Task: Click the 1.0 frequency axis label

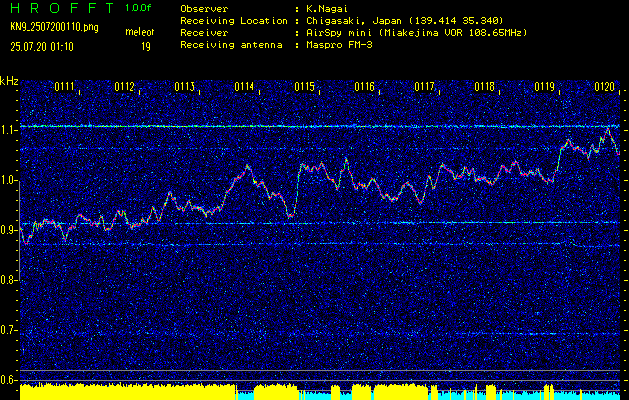Action: click(x=7, y=181)
